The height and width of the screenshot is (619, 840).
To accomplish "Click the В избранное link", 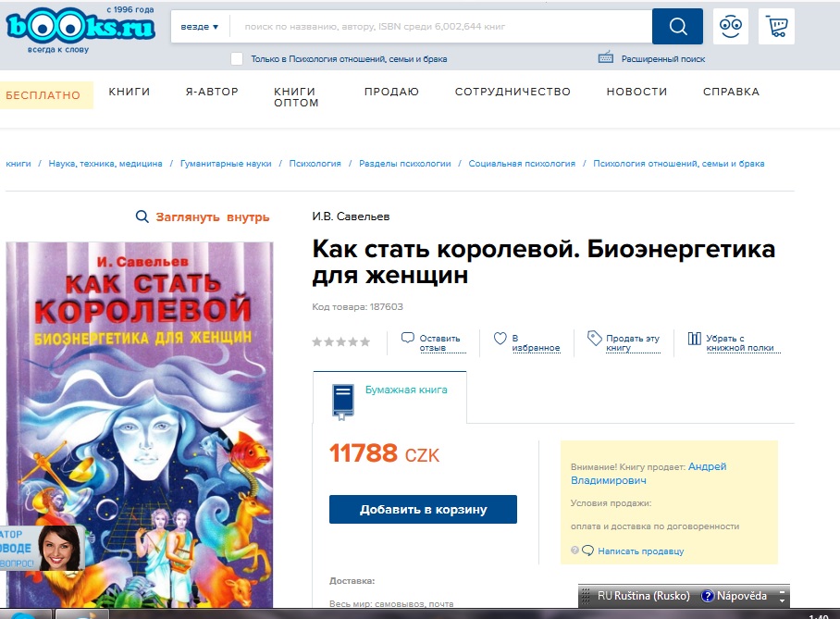I will pos(536,342).
